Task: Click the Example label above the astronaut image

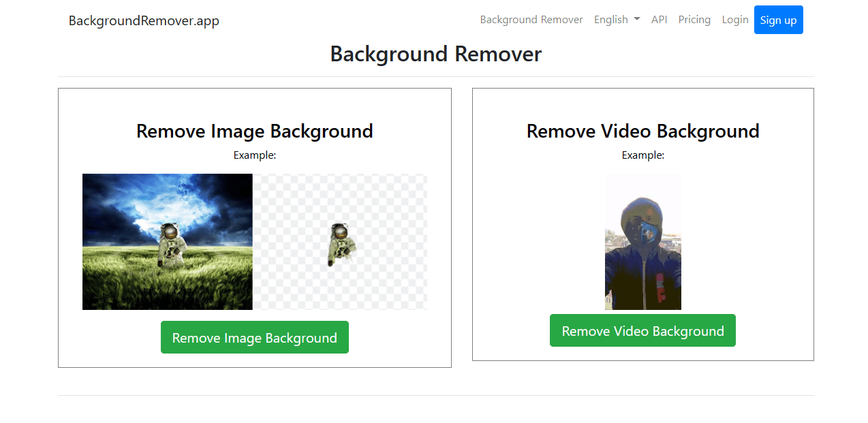Action: point(254,155)
